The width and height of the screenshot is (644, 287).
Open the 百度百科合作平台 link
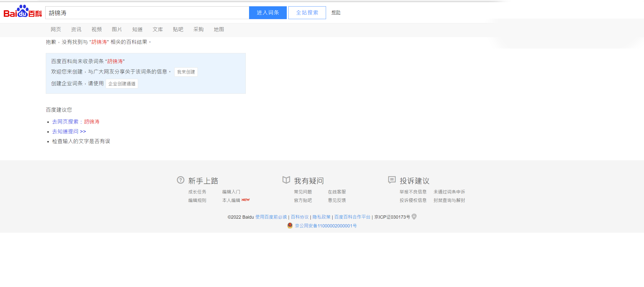[x=352, y=217]
